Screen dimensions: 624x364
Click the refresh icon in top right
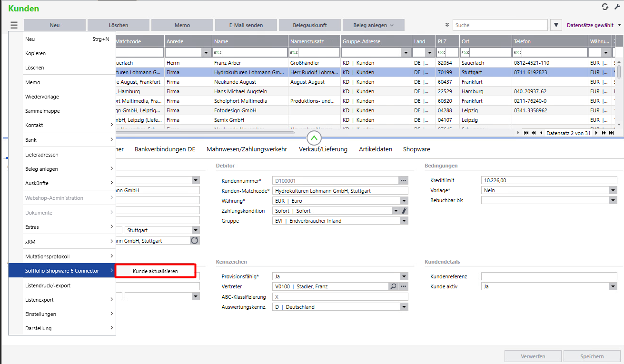point(605,7)
